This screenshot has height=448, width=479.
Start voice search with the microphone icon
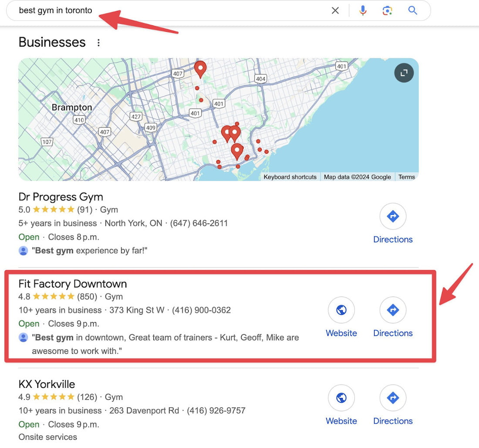point(363,10)
